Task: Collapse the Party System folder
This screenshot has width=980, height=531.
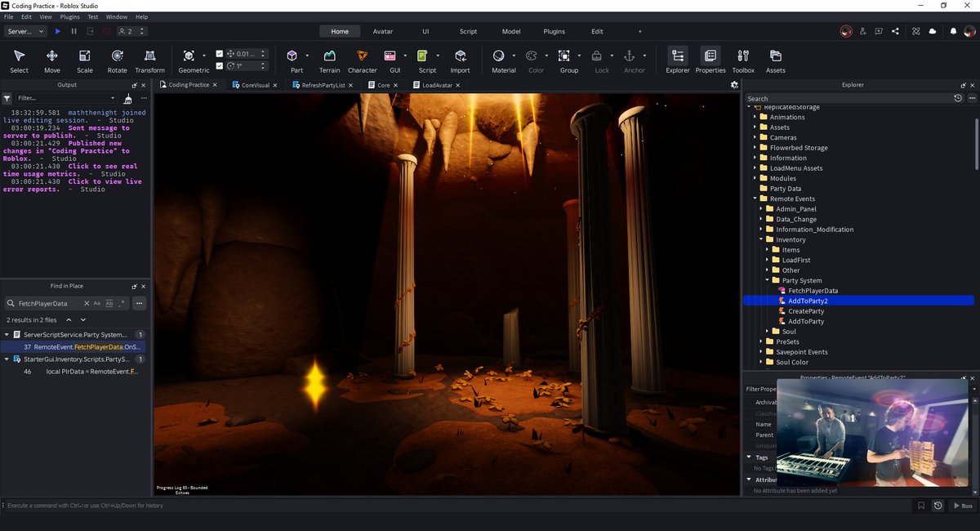Action: click(768, 280)
